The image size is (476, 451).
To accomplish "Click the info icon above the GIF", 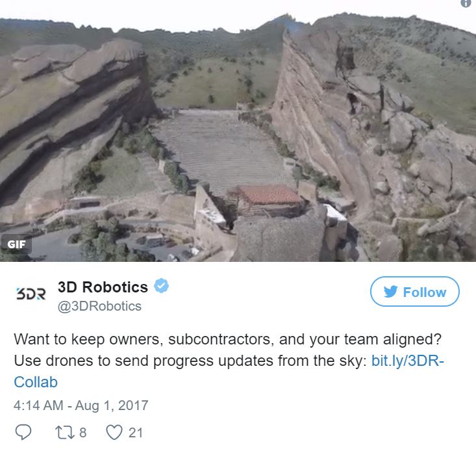I will click(466, 3).
